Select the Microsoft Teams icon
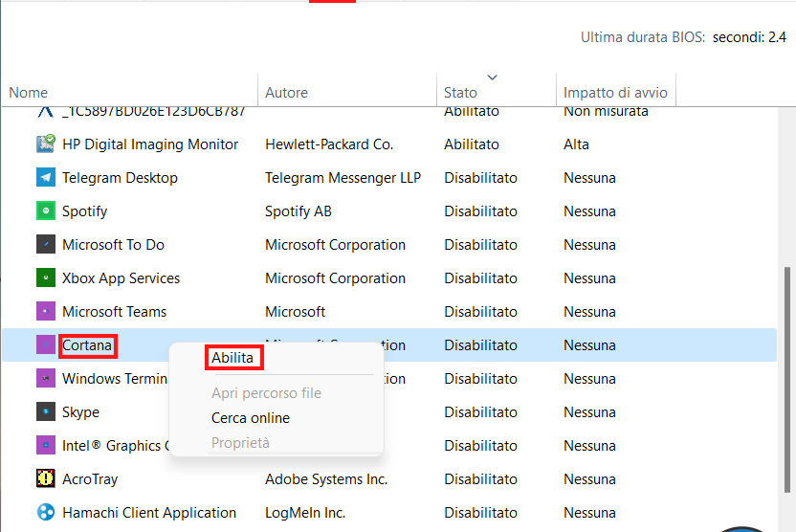Image resolution: width=796 pixels, height=532 pixels. point(46,312)
